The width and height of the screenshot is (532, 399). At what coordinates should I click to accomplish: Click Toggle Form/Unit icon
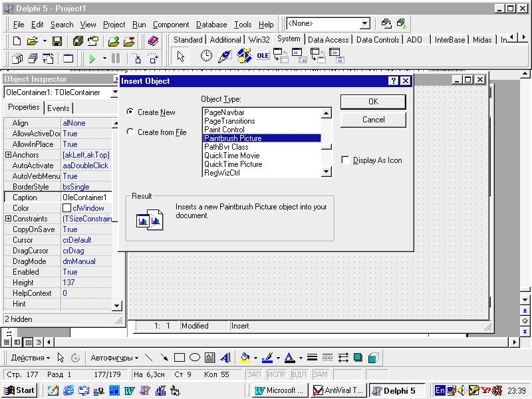pyautogui.click(x=48, y=59)
